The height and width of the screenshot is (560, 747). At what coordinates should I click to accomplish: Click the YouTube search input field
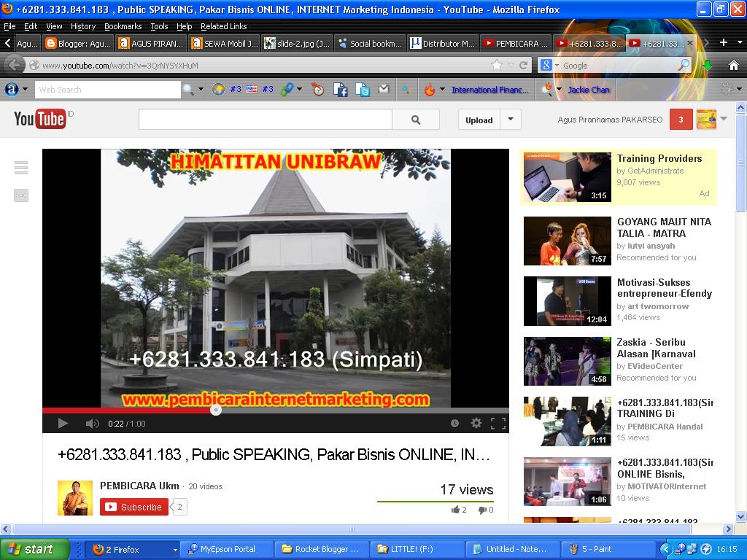[x=265, y=120]
